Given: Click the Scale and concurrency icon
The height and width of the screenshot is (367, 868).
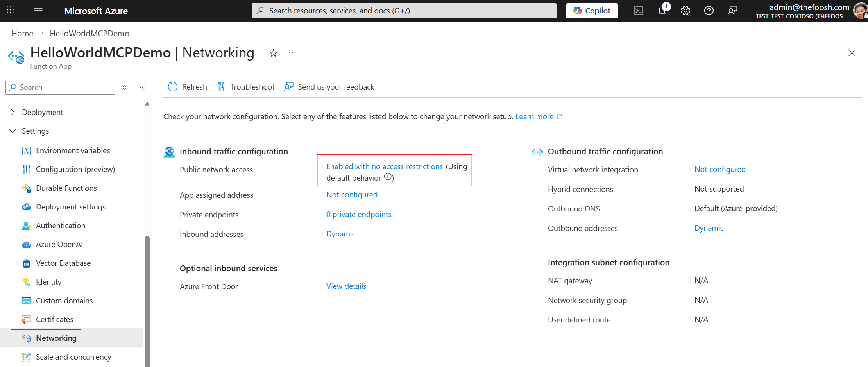Looking at the screenshot, I should coord(27,357).
